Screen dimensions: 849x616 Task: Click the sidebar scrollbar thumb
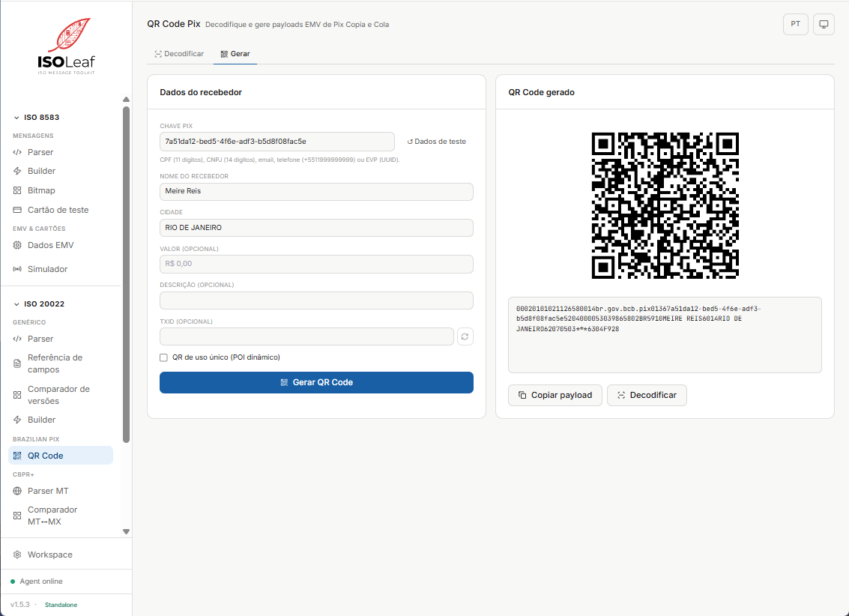(x=126, y=274)
